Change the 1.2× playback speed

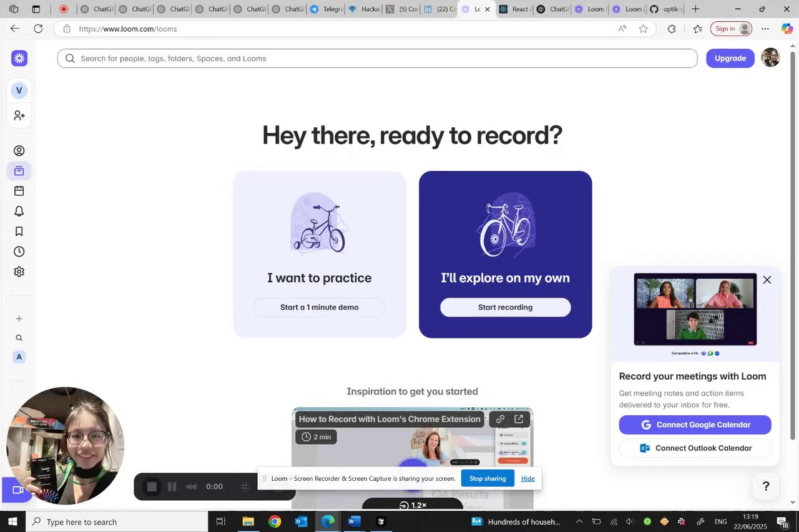click(412, 505)
